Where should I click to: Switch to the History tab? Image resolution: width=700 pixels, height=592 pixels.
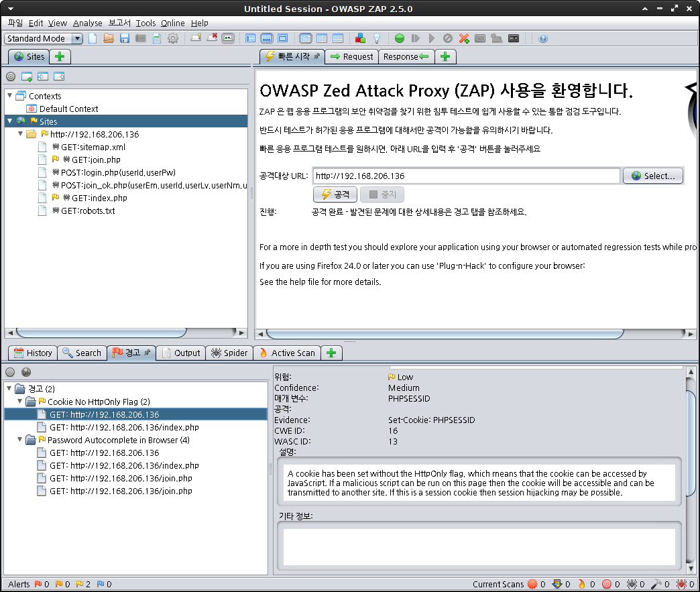[33, 353]
